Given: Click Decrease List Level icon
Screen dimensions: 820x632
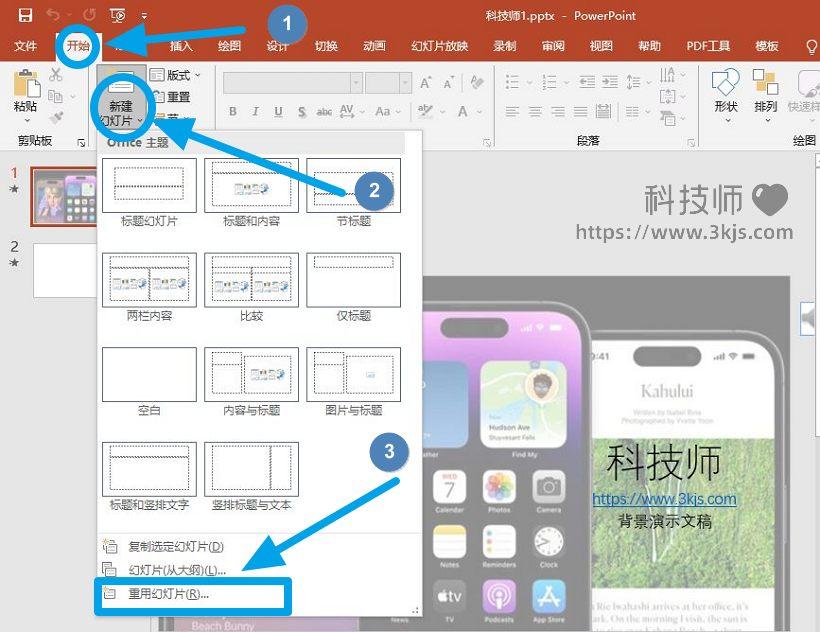Looking at the screenshot, I should point(587,82).
